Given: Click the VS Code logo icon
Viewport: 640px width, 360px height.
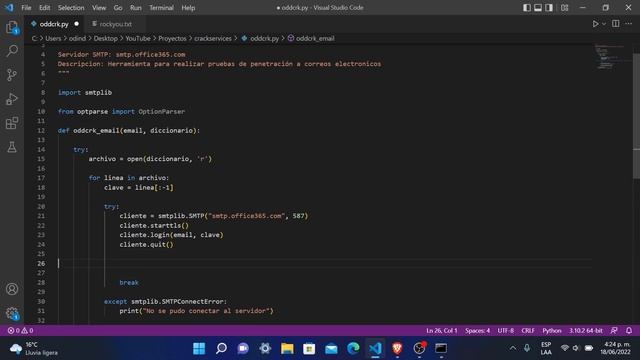Looking at the screenshot, I should click(9, 7).
